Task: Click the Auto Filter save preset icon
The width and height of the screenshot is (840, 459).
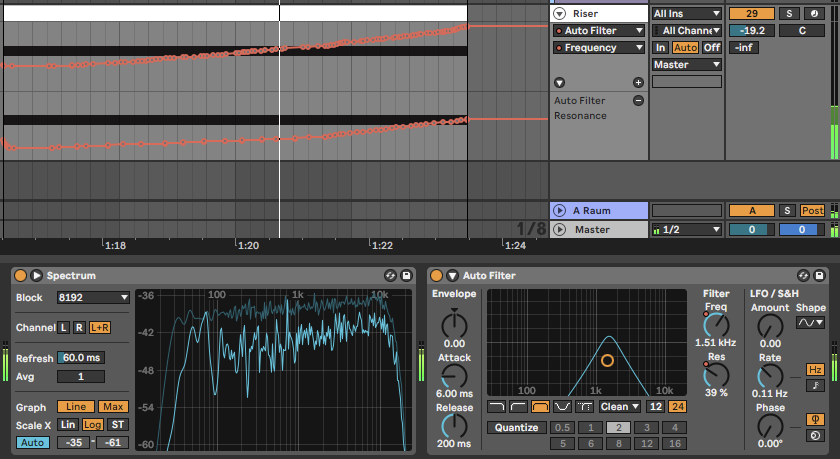Action: point(819,275)
